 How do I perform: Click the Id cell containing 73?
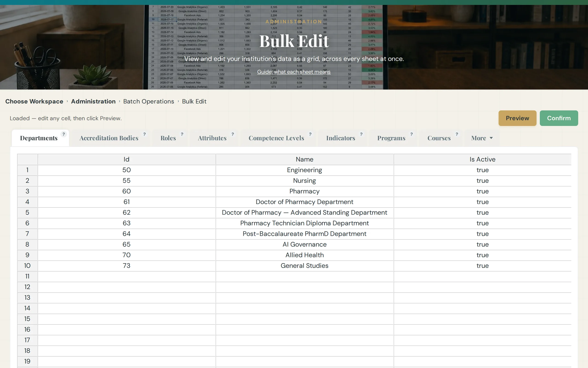pos(127,266)
